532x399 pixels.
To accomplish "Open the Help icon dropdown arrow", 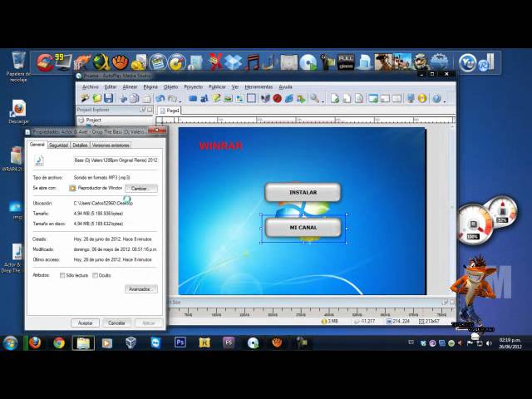I will tap(444, 101).
